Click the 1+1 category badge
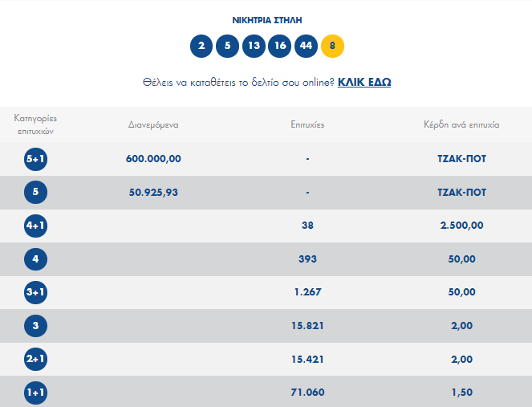This screenshot has width=532, height=407. click(35, 393)
